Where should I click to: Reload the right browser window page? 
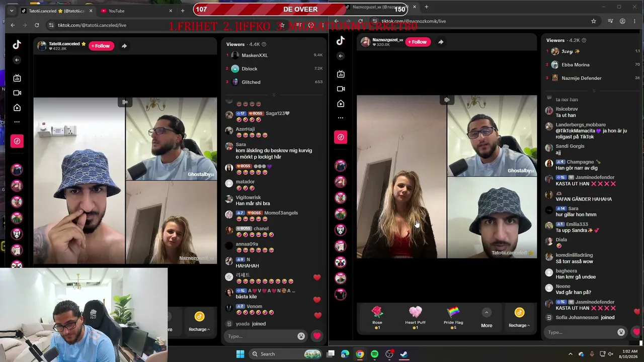360,21
